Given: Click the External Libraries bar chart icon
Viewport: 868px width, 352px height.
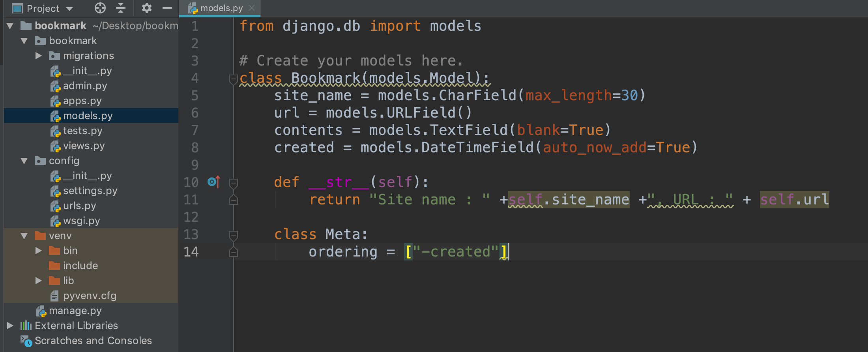Looking at the screenshot, I should [26, 326].
